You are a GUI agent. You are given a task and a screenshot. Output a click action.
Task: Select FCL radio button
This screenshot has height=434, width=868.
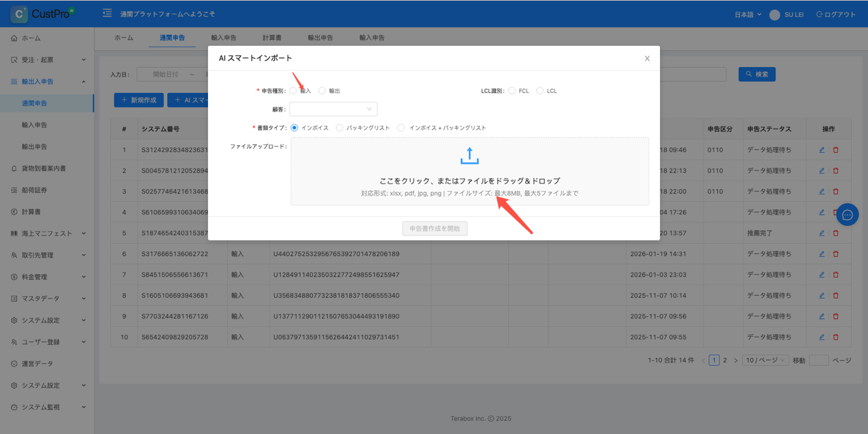512,90
